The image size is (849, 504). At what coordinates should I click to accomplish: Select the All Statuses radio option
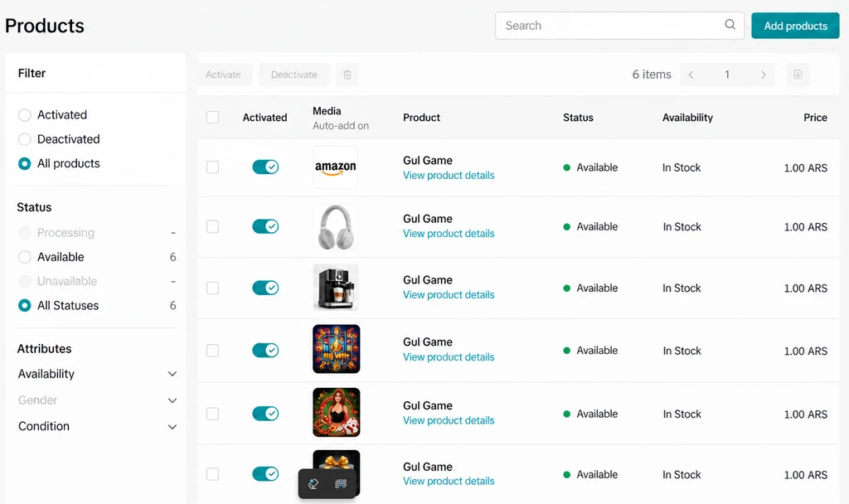[24, 305]
